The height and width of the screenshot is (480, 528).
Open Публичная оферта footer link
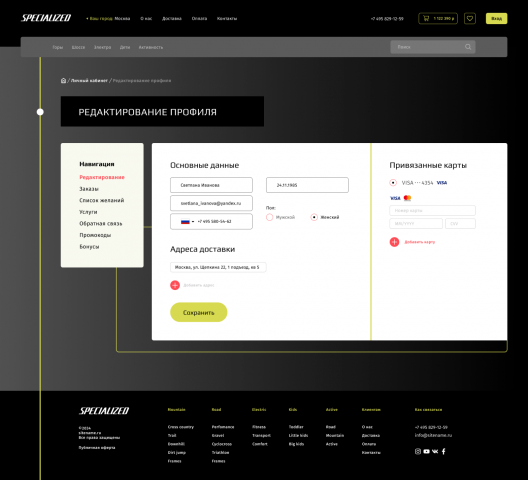pyautogui.click(x=97, y=448)
